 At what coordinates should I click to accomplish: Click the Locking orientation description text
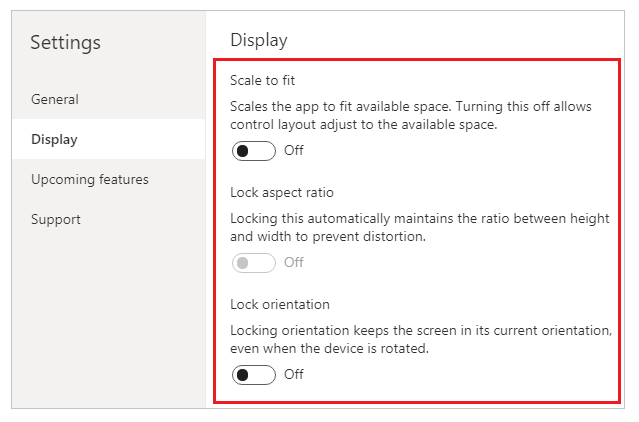tap(421, 339)
